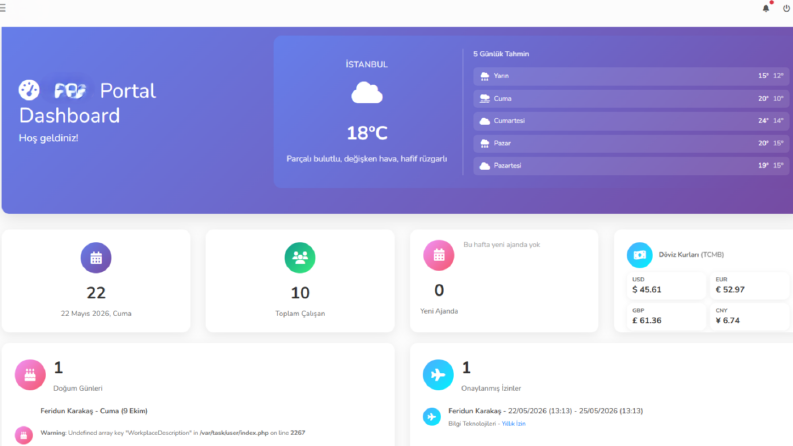Click the Hoş geldiniz! welcome text

pyautogui.click(x=49, y=138)
